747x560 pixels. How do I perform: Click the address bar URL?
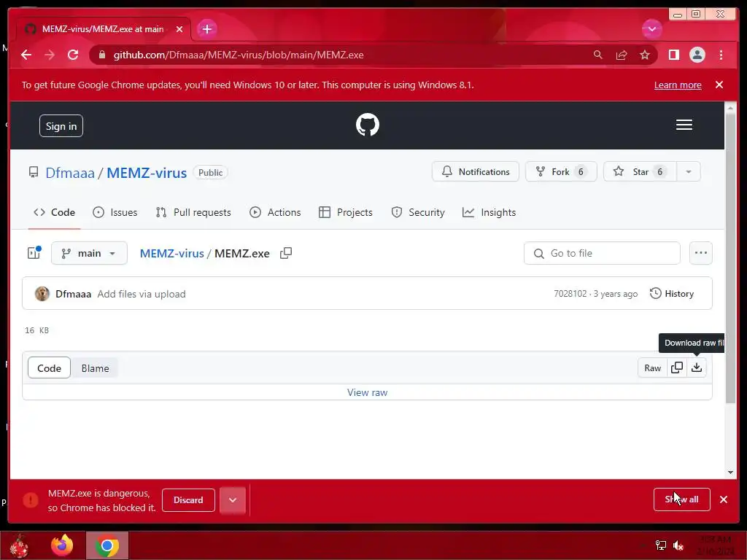point(239,55)
